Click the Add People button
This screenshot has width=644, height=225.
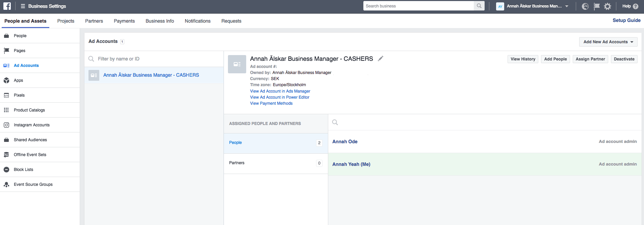coord(555,59)
